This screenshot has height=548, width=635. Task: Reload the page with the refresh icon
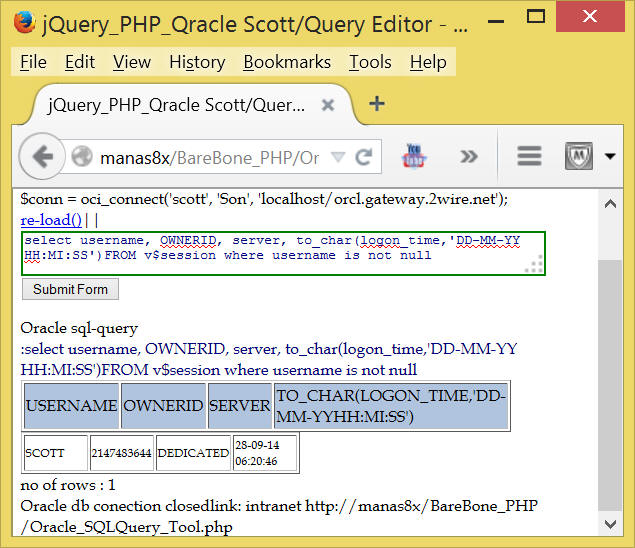(363, 157)
